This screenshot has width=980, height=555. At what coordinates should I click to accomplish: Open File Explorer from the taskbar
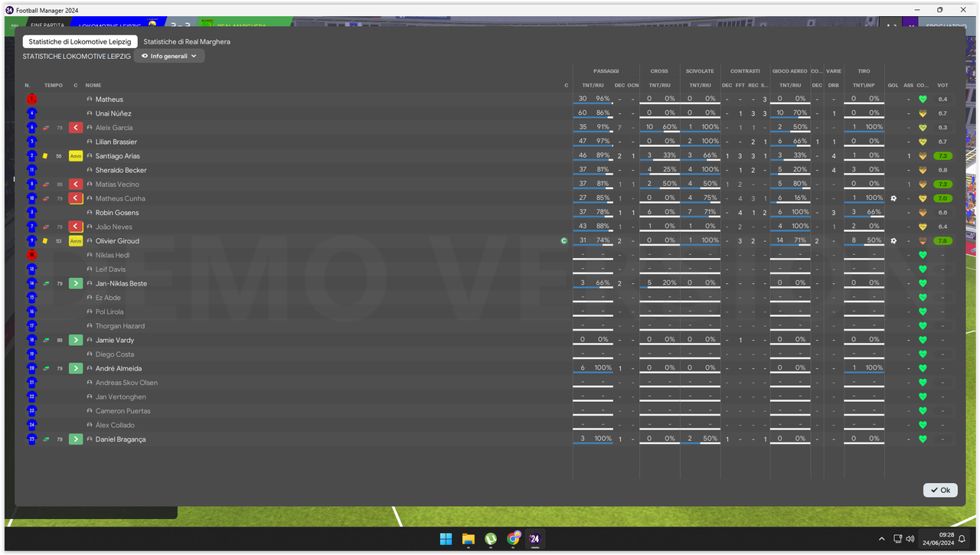coord(468,539)
